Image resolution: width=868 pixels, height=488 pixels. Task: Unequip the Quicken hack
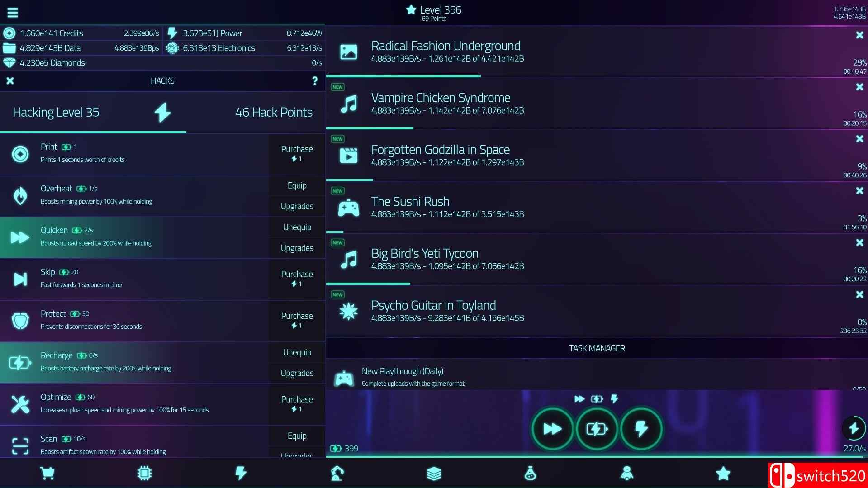click(x=297, y=227)
